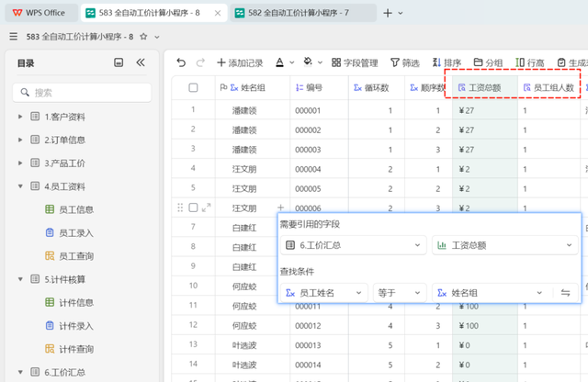Click the 编号 column header

tap(319, 88)
